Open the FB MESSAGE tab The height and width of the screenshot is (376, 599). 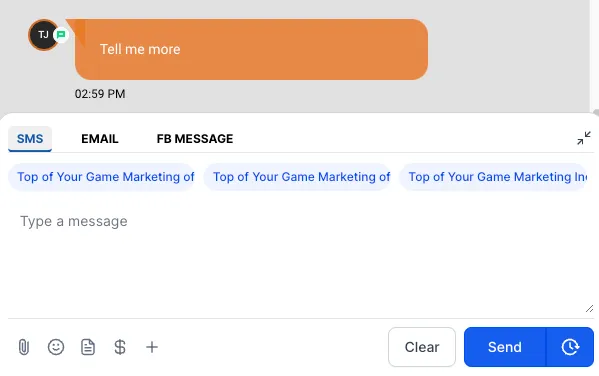point(195,139)
